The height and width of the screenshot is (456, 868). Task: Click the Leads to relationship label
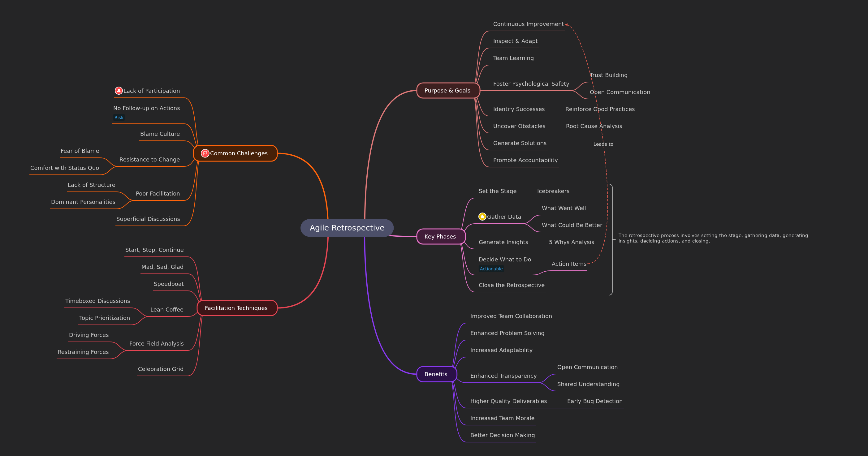click(x=603, y=144)
